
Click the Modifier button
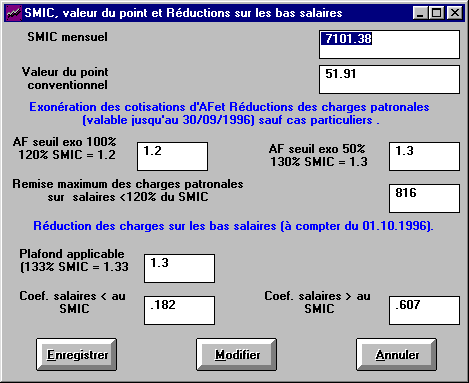coord(237,355)
